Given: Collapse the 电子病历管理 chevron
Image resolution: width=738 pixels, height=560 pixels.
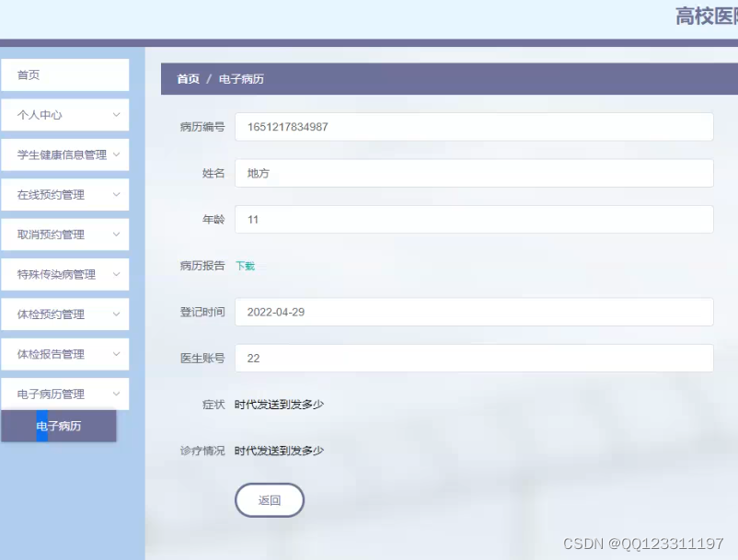Looking at the screenshot, I should coord(116,394).
